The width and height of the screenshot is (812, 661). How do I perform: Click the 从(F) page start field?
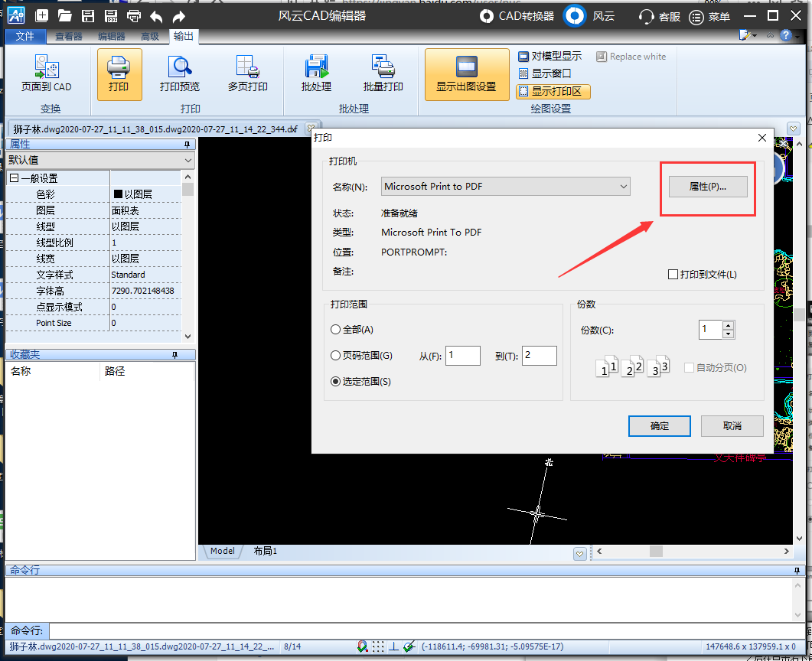tap(463, 356)
